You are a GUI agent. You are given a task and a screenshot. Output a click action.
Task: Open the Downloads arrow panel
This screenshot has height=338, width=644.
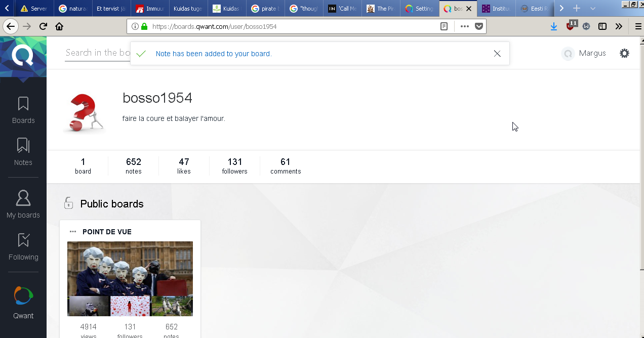tap(554, 26)
